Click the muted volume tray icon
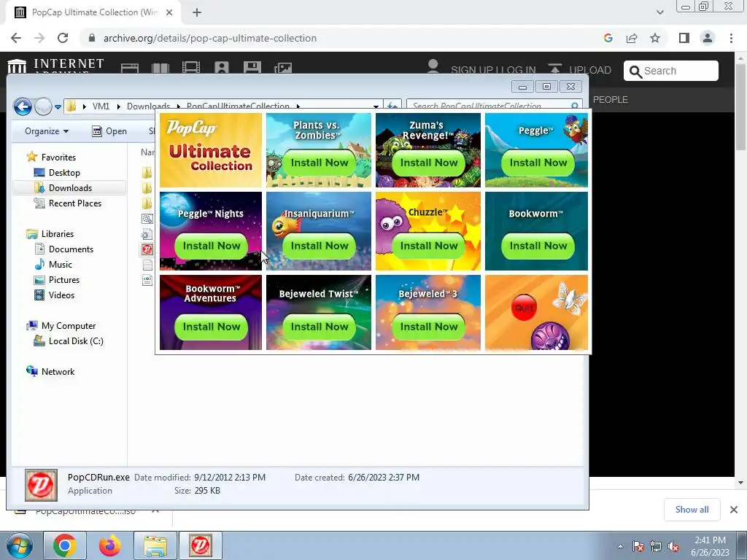 click(x=673, y=547)
